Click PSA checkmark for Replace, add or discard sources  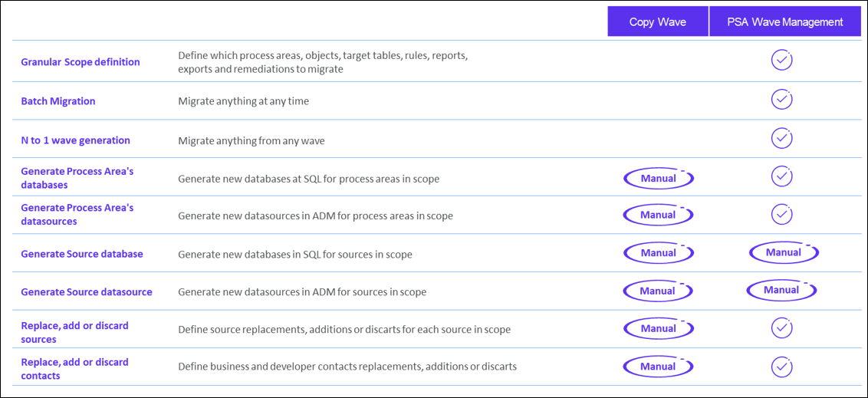point(781,328)
